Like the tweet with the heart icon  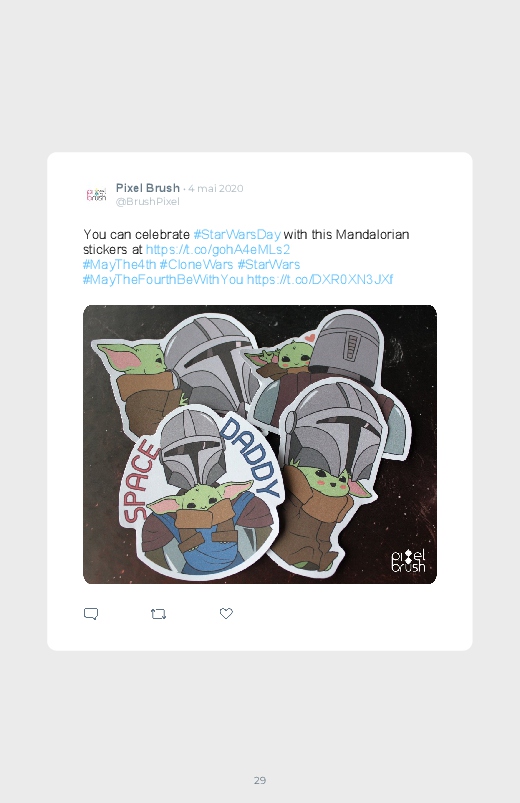(226, 613)
